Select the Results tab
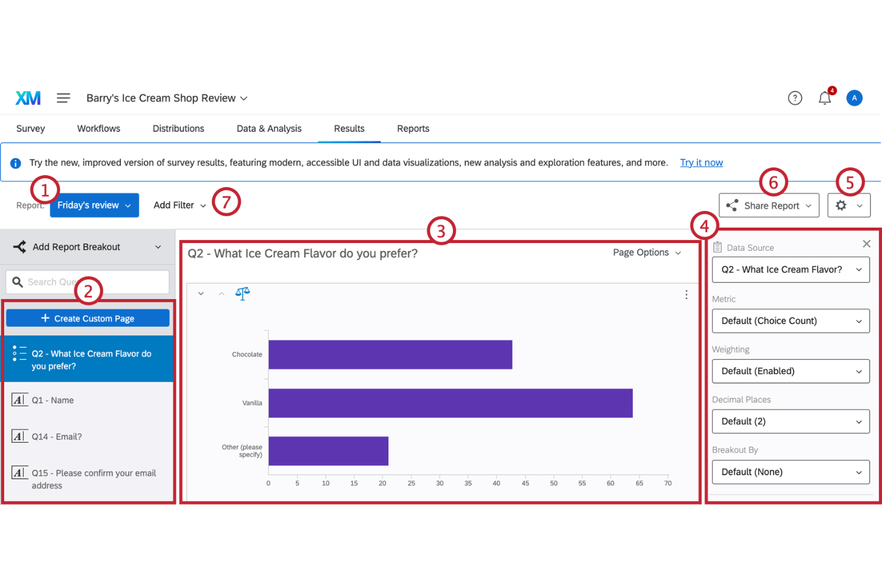This screenshot has width=882, height=588. pyautogui.click(x=349, y=129)
